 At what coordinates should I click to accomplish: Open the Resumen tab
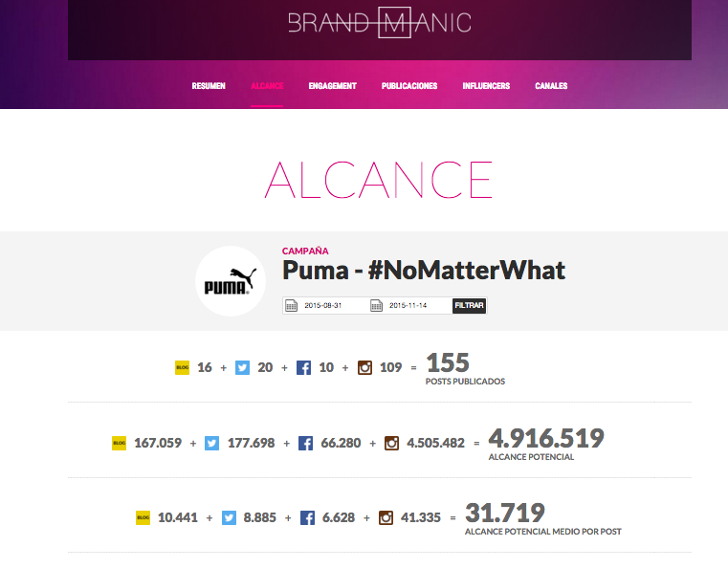point(209,86)
